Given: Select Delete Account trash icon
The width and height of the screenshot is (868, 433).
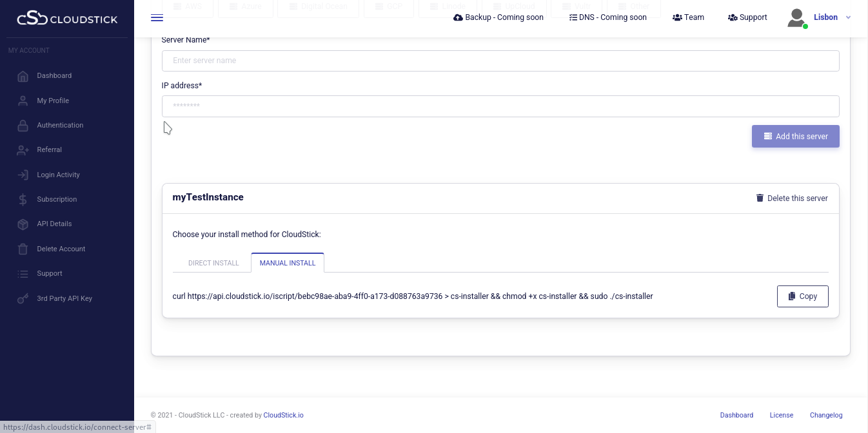Looking at the screenshot, I should click(23, 249).
